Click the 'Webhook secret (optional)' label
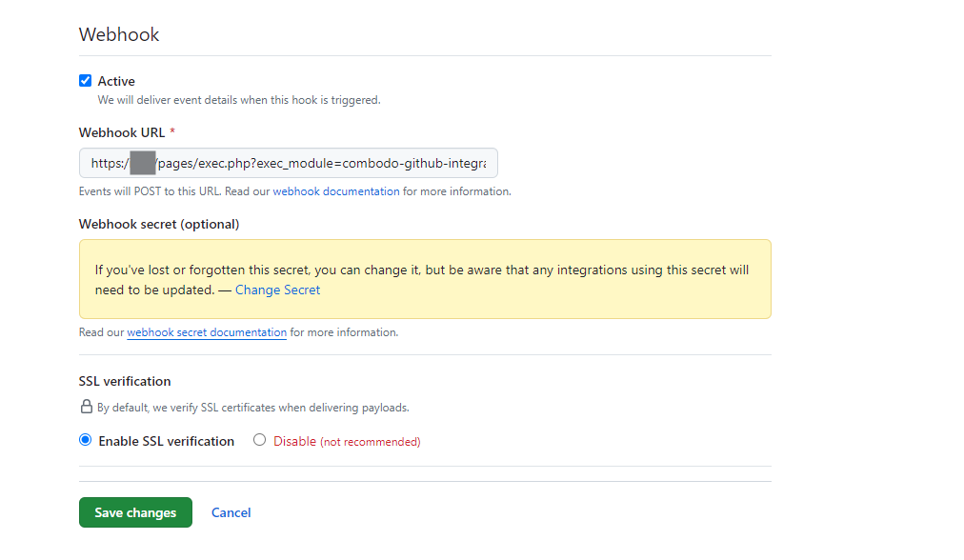The width and height of the screenshot is (964, 560). click(159, 224)
